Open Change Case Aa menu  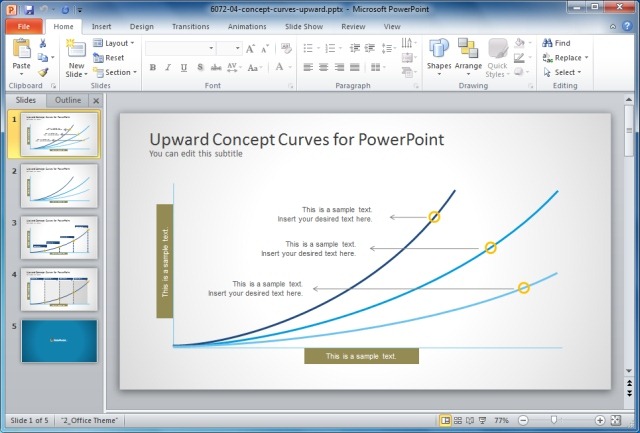[255, 67]
